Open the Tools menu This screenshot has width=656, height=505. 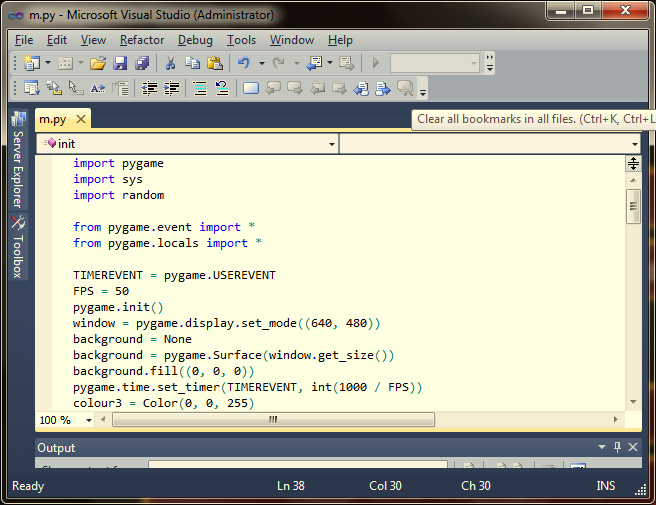pos(241,40)
